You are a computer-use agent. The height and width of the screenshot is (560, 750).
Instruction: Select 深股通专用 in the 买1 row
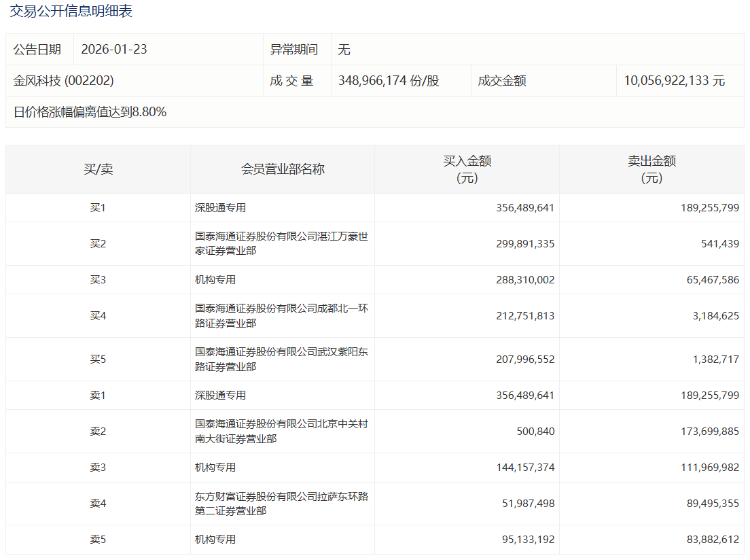click(x=220, y=208)
